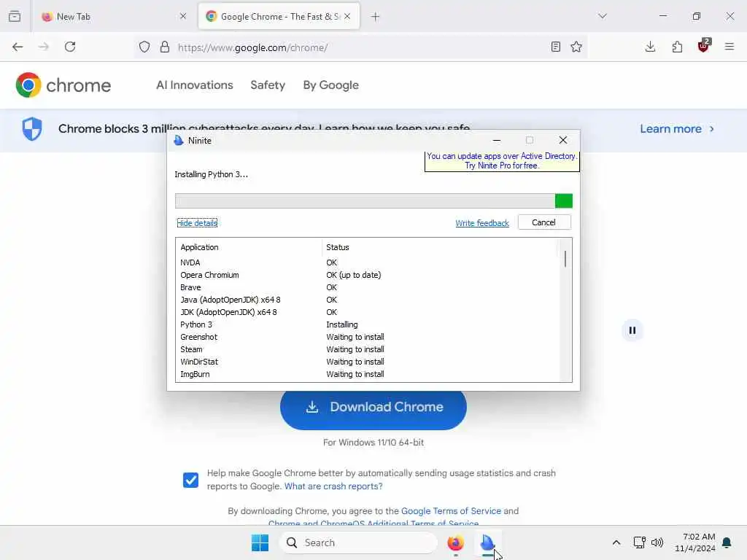The height and width of the screenshot is (560, 747).
Task: Minimize the Ninite window
Action: point(496,140)
